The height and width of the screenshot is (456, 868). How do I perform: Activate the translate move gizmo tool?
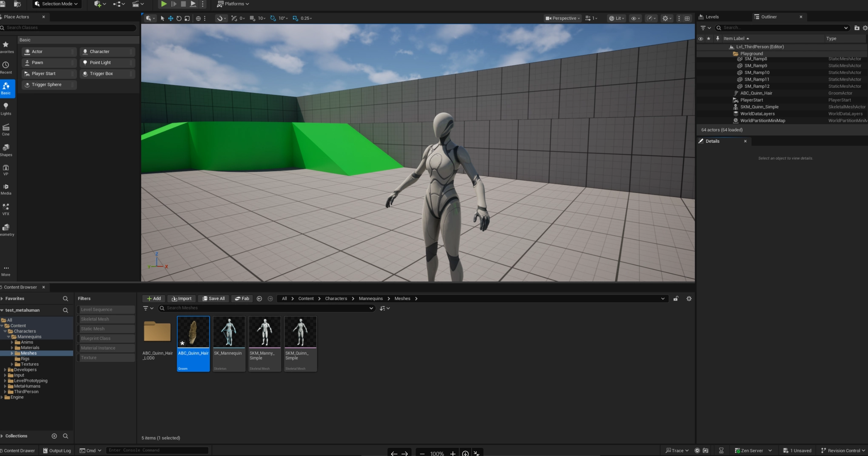click(171, 18)
